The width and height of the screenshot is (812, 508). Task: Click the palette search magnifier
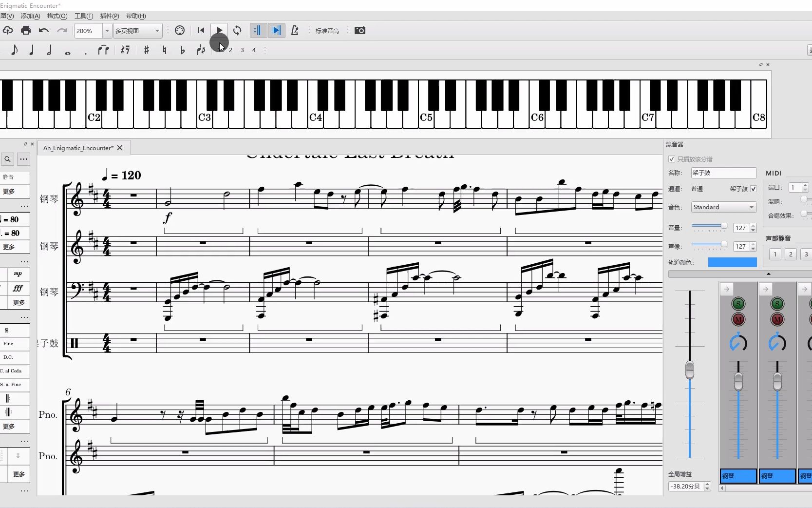point(7,159)
